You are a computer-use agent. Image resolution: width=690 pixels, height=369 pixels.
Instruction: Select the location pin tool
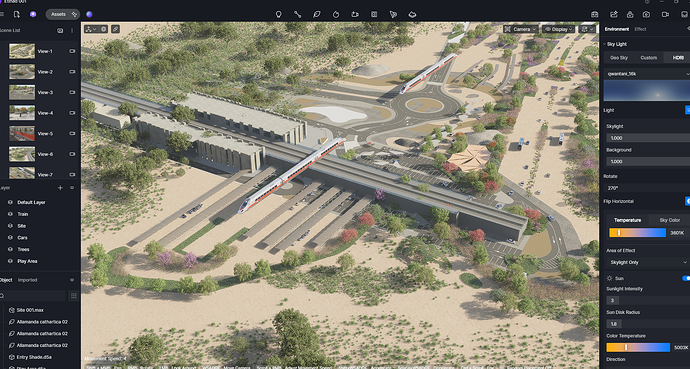coord(278,15)
